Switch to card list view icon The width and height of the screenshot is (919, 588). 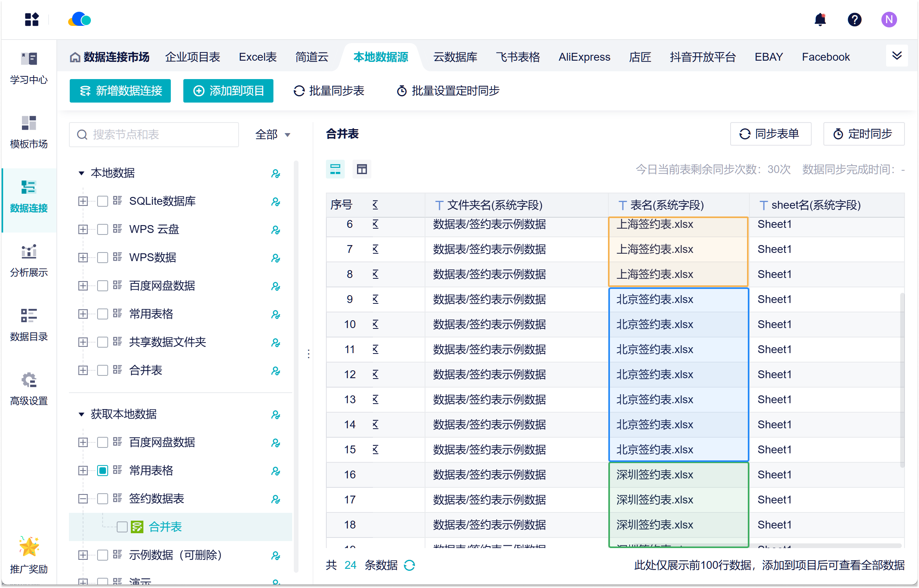click(x=335, y=169)
